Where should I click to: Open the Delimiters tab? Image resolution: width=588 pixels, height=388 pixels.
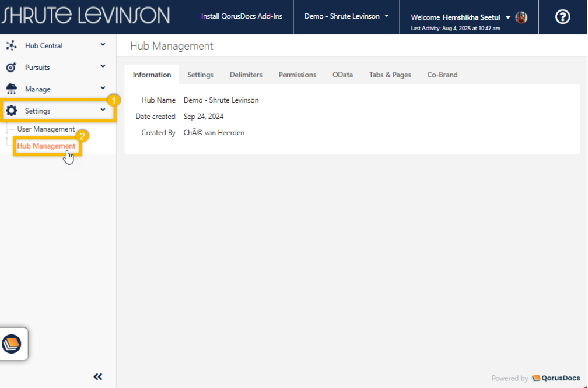[x=246, y=75]
